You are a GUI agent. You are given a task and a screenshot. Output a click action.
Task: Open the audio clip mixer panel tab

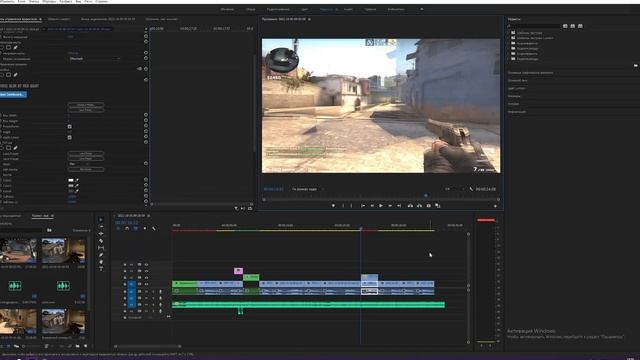(x=108, y=19)
